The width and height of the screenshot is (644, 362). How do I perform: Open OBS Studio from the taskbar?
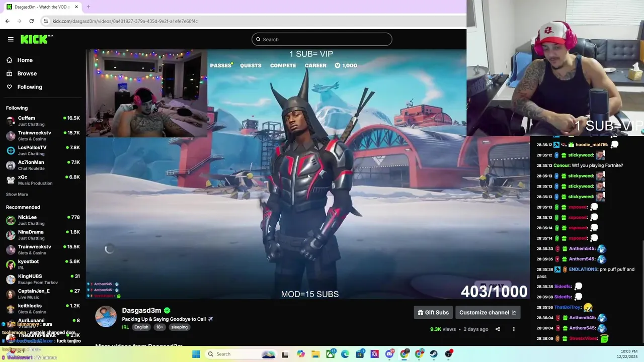(x=449, y=354)
